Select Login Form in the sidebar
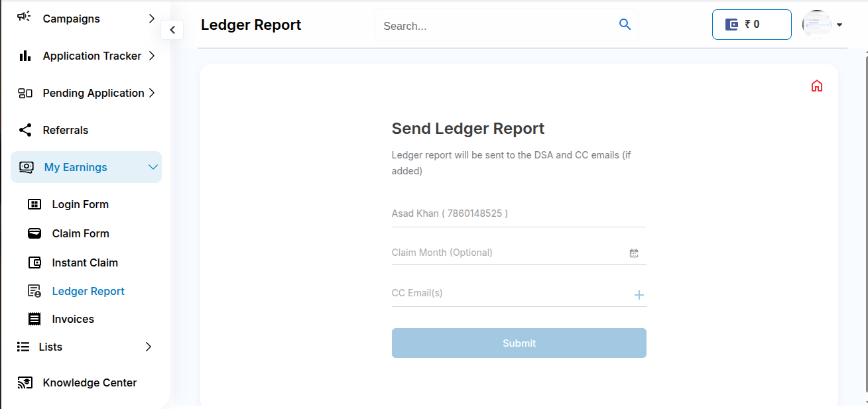This screenshot has width=868, height=409. pyautogui.click(x=80, y=204)
